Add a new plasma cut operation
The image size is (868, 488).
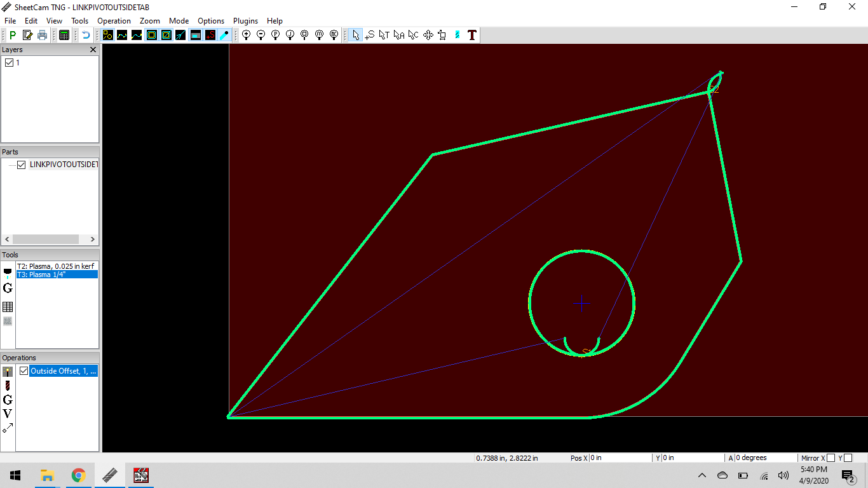point(8,372)
